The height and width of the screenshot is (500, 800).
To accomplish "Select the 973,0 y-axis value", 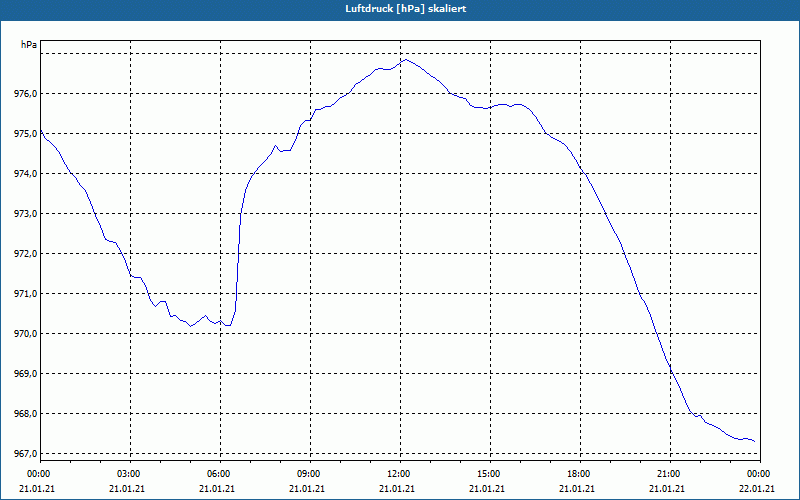I will 27,214.
